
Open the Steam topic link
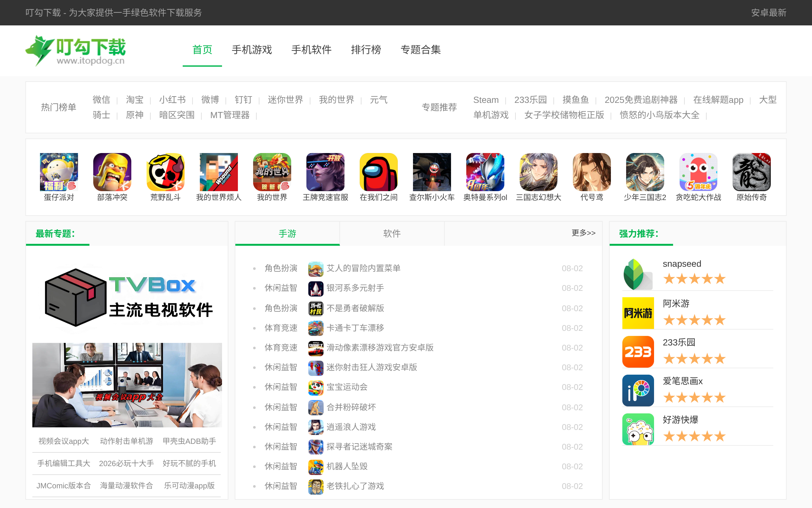[486, 100]
